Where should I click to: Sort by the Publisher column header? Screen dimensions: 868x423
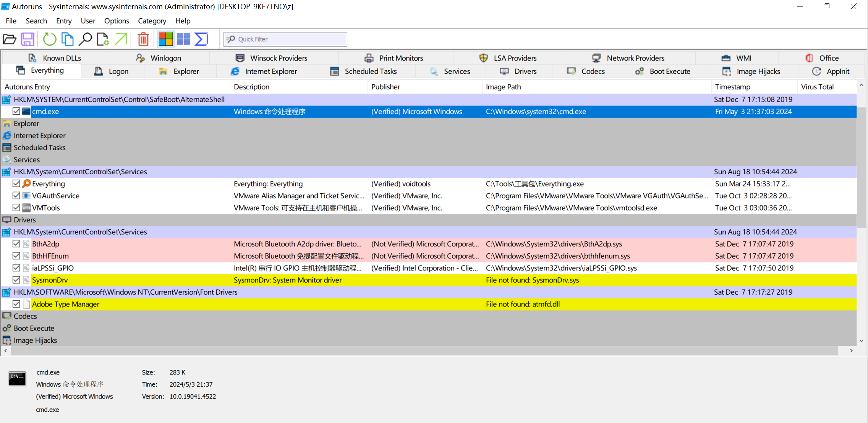(x=385, y=87)
